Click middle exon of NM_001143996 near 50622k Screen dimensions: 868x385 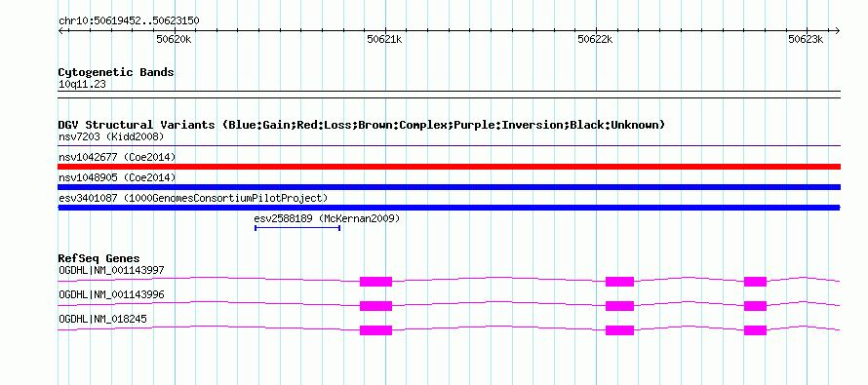click(x=619, y=306)
